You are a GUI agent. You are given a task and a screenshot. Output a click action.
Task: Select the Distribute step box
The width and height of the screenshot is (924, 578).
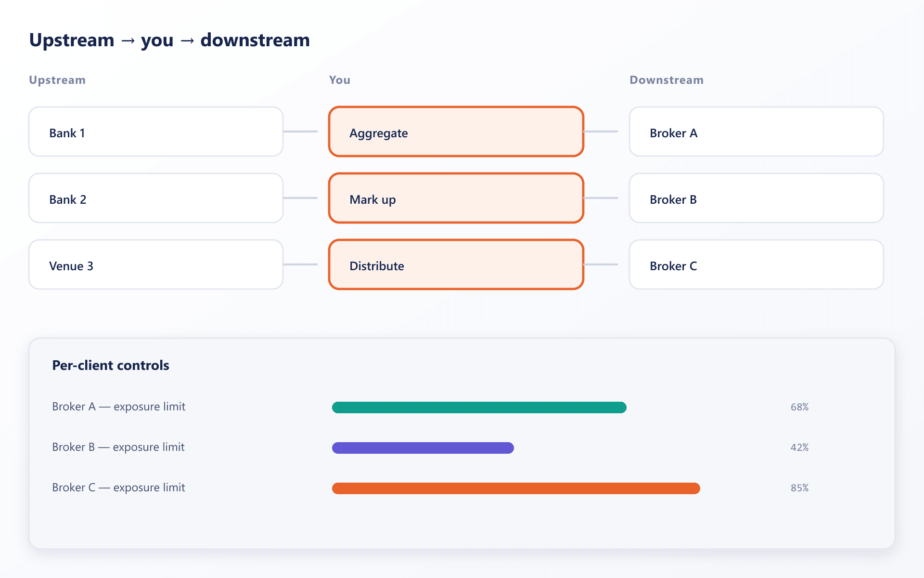pyautogui.click(x=456, y=264)
